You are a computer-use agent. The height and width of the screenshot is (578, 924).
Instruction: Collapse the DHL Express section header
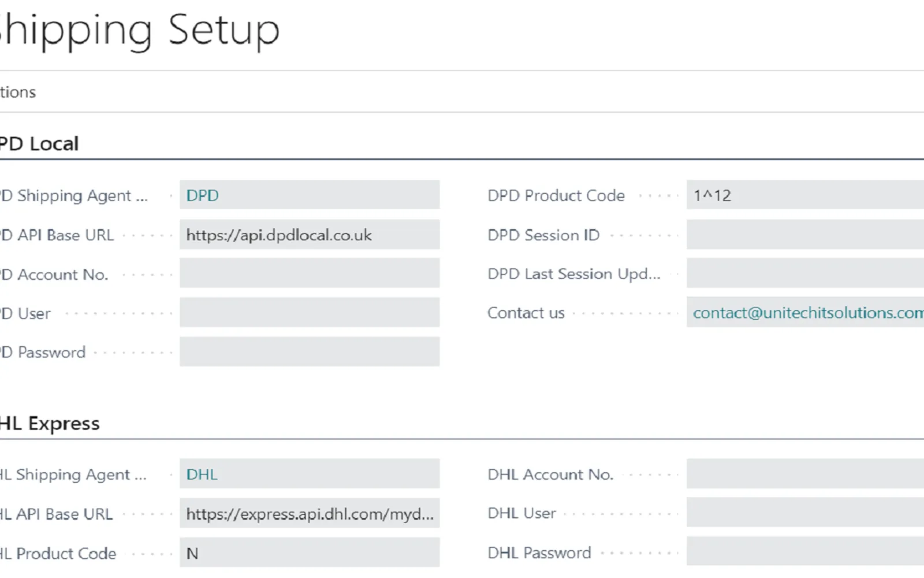point(50,423)
